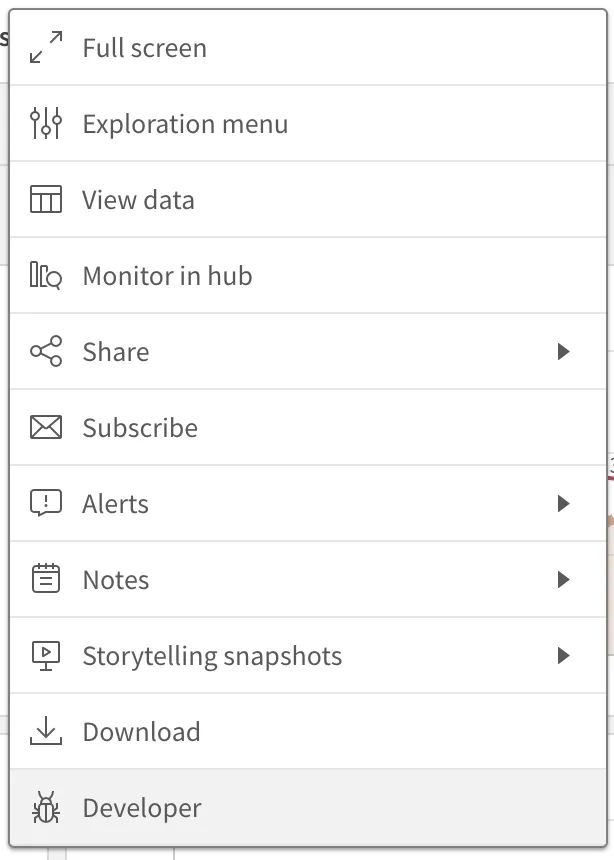Expand the Alerts submenu arrow
The image size is (614, 860).
[563, 503]
